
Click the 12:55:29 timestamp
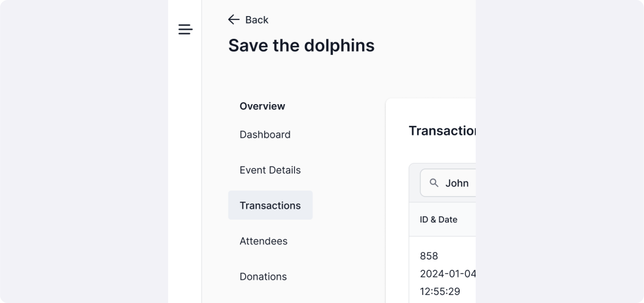click(440, 291)
